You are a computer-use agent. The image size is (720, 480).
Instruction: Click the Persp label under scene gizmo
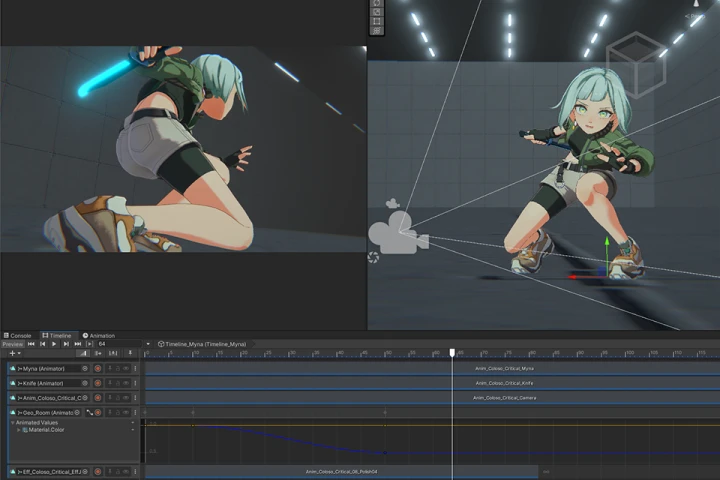coord(695,16)
